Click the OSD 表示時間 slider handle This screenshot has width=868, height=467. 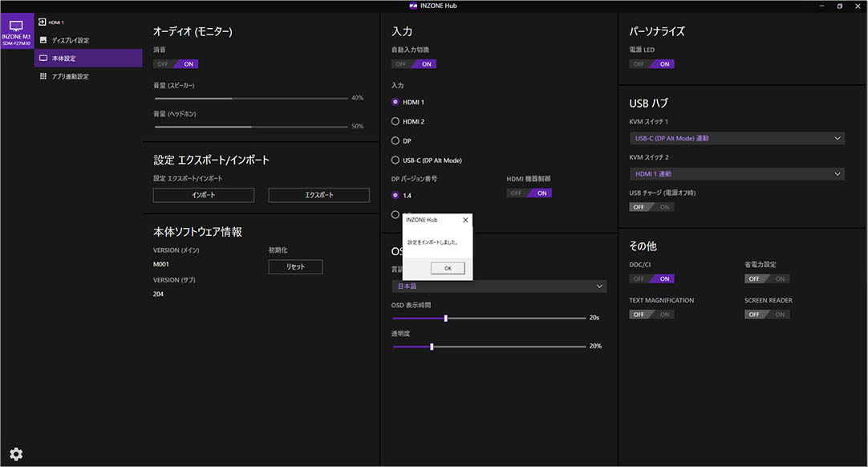click(x=445, y=318)
